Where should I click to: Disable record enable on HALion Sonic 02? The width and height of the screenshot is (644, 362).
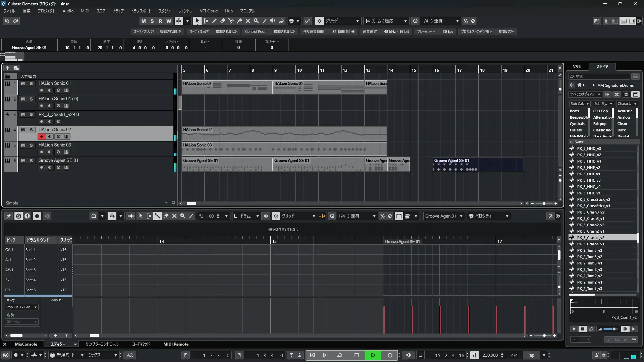pos(41,136)
